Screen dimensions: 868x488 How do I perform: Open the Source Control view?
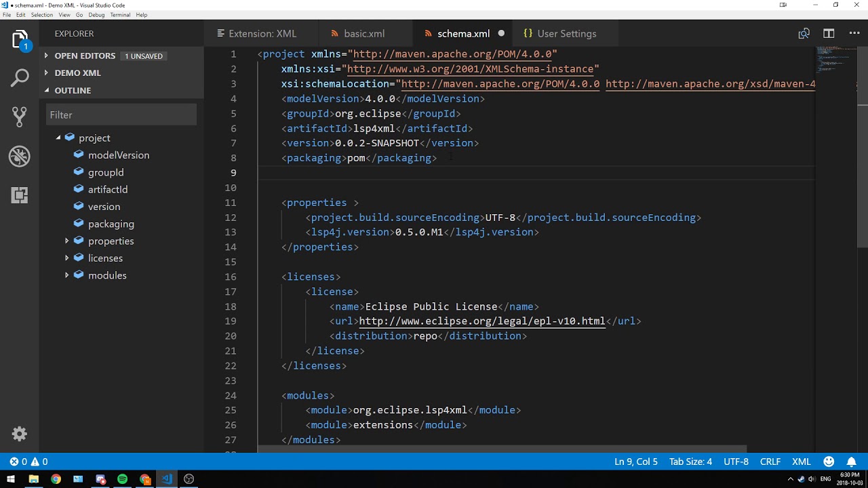click(20, 117)
